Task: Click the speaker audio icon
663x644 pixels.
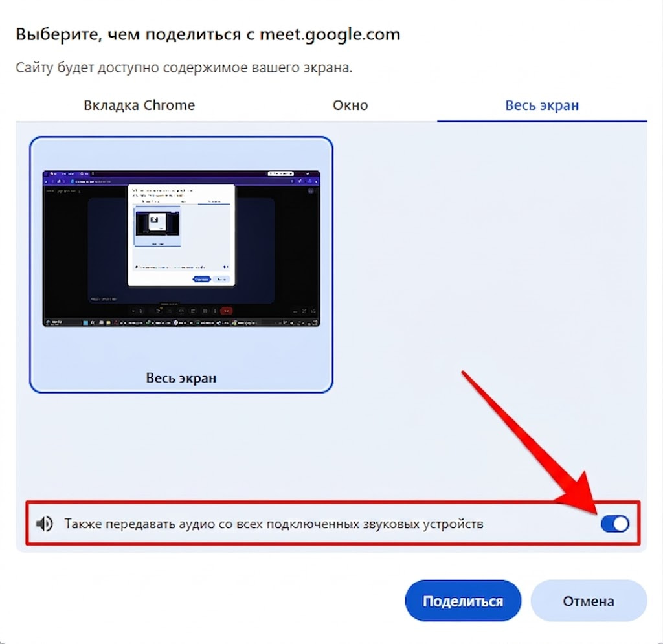Action: point(45,524)
